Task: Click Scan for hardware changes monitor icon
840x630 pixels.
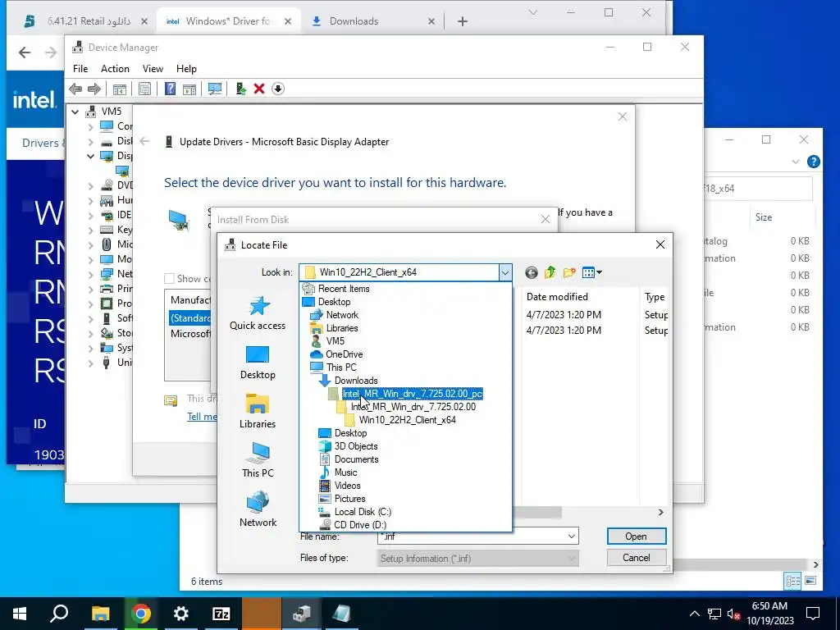Action: tap(215, 89)
